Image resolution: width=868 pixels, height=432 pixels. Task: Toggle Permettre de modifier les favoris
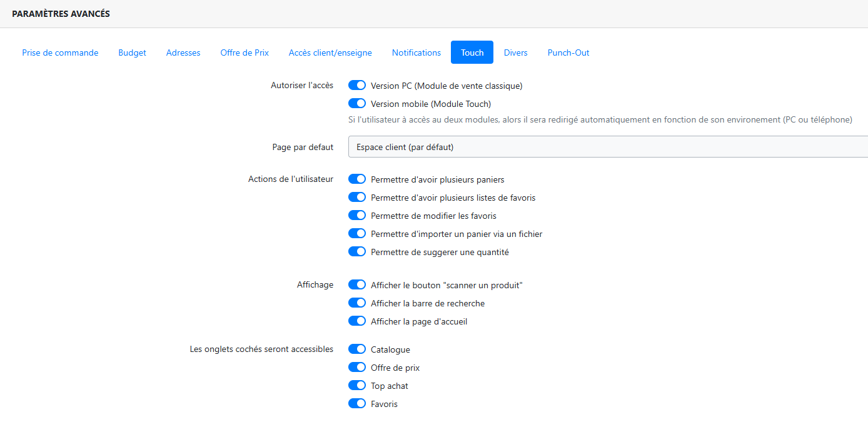[x=357, y=216]
